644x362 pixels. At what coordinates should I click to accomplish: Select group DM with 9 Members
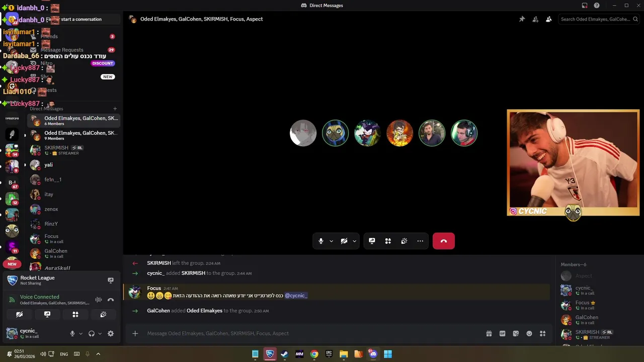click(73, 135)
